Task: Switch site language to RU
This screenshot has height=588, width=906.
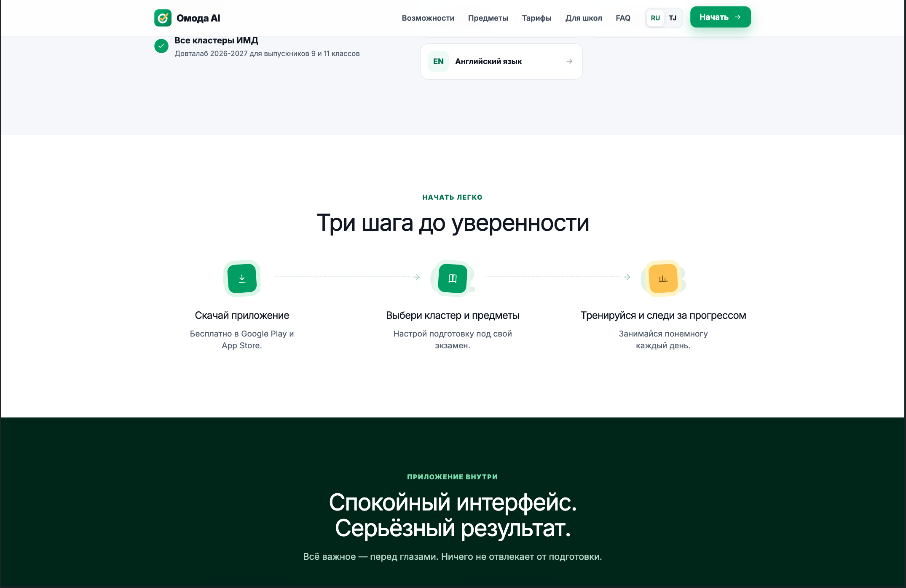Action: pos(655,18)
